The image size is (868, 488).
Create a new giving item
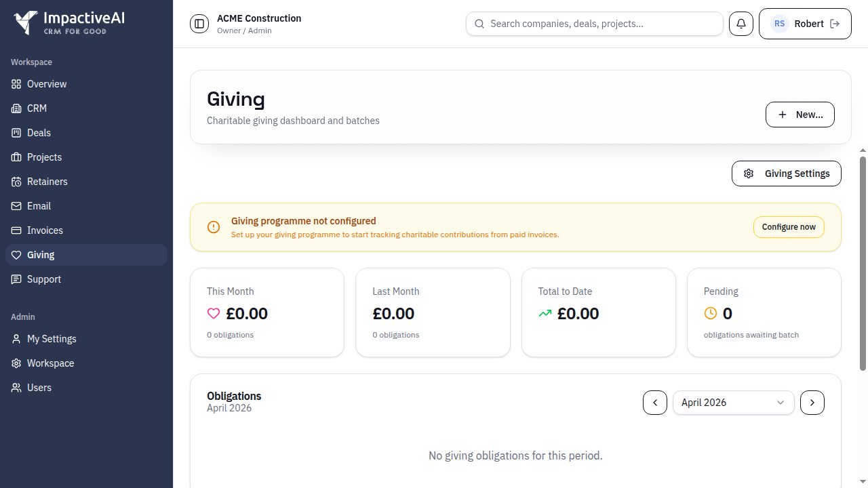click(x=800, y=115)
